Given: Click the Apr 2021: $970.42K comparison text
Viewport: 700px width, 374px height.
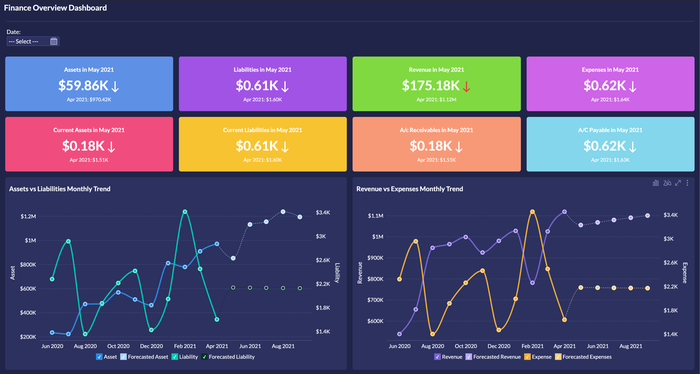Looking at the screenshot, I should 89,100.
